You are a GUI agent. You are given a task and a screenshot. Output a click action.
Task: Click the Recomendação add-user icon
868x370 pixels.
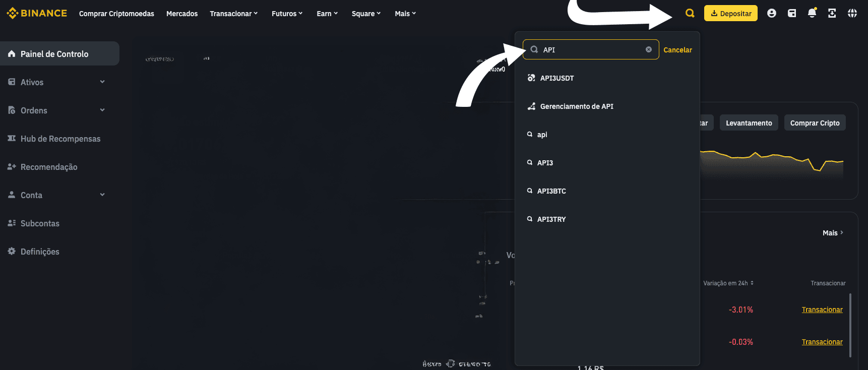tap(12, 166)
